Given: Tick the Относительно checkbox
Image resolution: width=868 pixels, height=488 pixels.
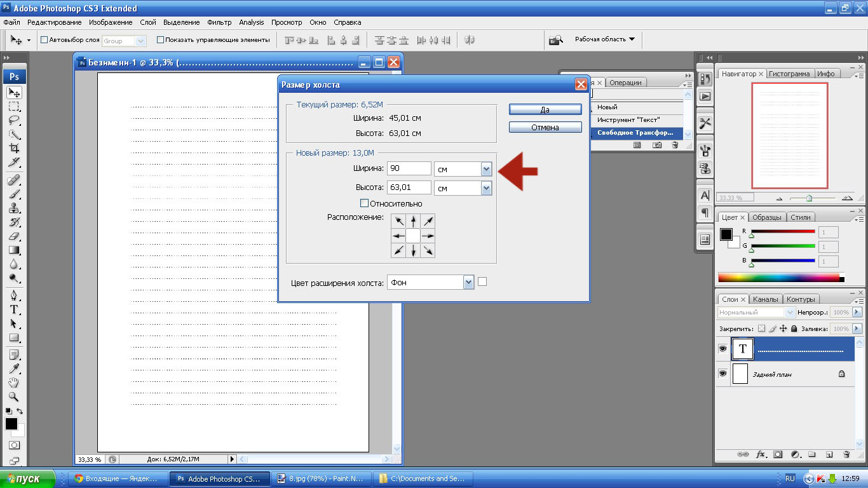Looking at the screenshot, I should 364,203.
